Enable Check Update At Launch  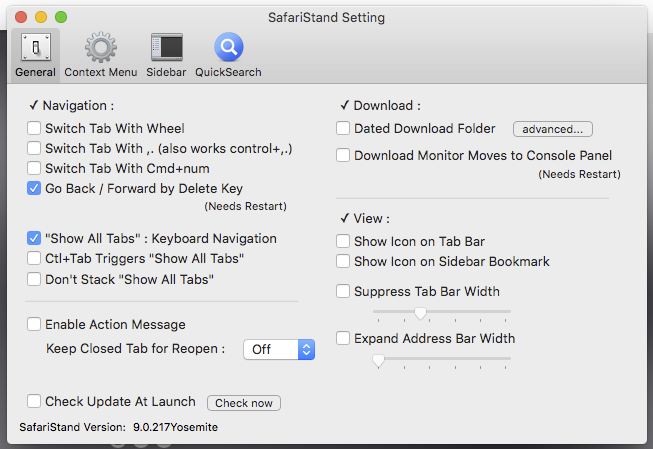pos(35,402)
